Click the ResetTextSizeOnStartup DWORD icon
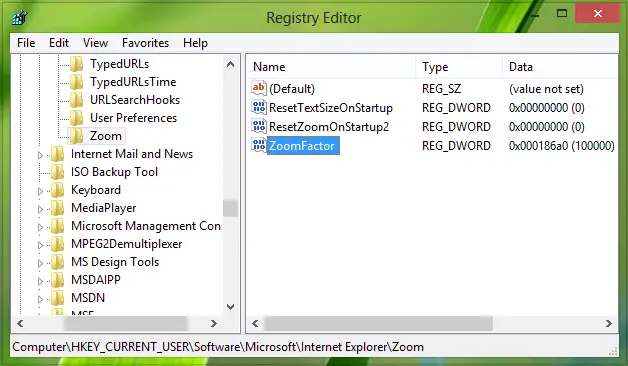Image resolution: width=628 pixels, height=366 pixels. pyautogui.click(x=259, y=107)
